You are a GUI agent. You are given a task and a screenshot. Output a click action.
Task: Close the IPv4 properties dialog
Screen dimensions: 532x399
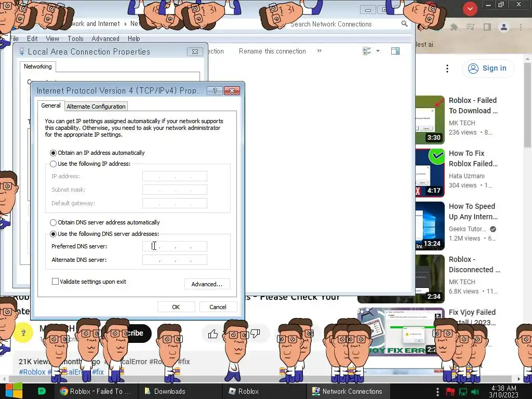pyautogui.click(x=232, y=90)
